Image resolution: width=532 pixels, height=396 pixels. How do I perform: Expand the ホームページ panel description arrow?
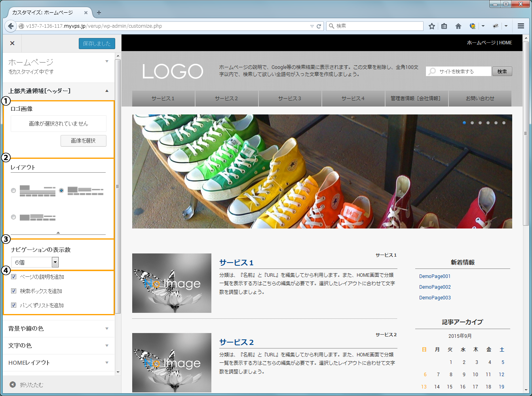tap(107, 61)
